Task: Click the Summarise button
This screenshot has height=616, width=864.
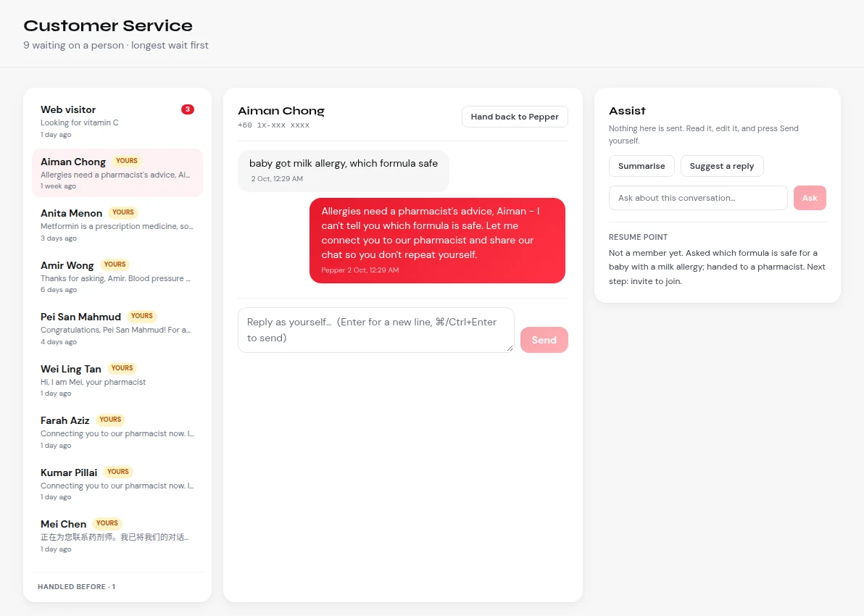Action: (x=641, y=166)
